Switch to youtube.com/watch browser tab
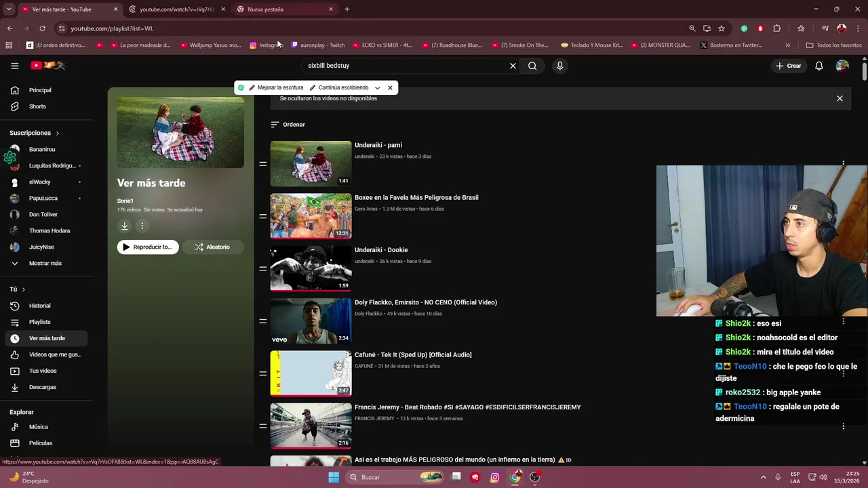 (x=176, y=9)
